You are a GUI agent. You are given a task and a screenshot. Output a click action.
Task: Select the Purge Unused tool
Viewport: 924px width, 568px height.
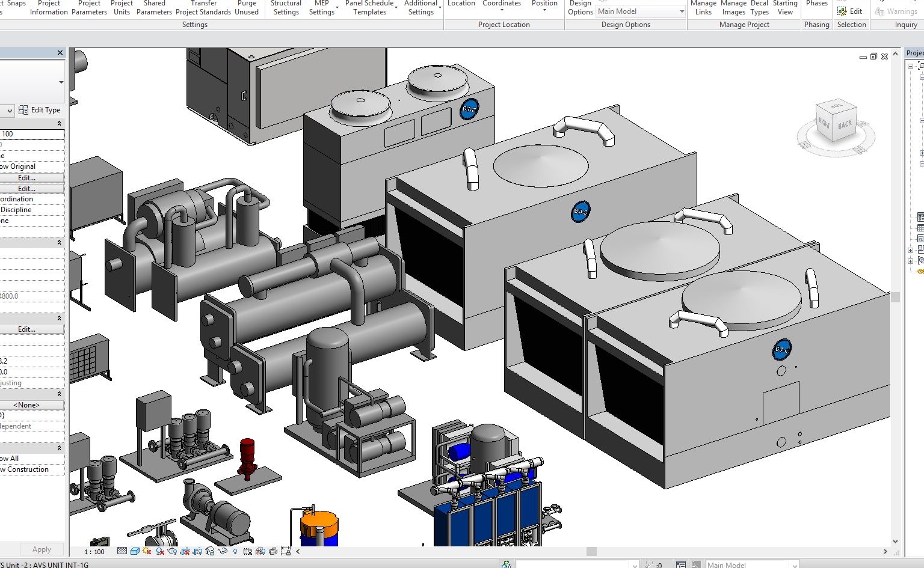tap(247, 7)
